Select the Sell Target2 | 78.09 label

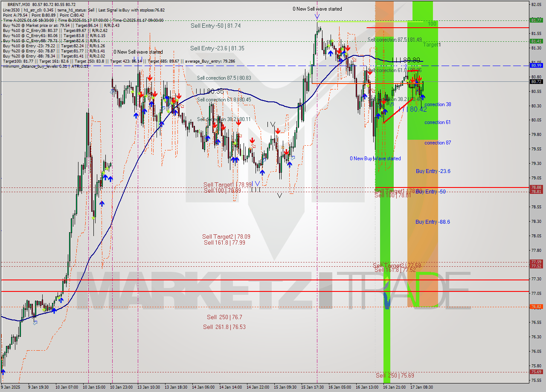tap(226, 236)
